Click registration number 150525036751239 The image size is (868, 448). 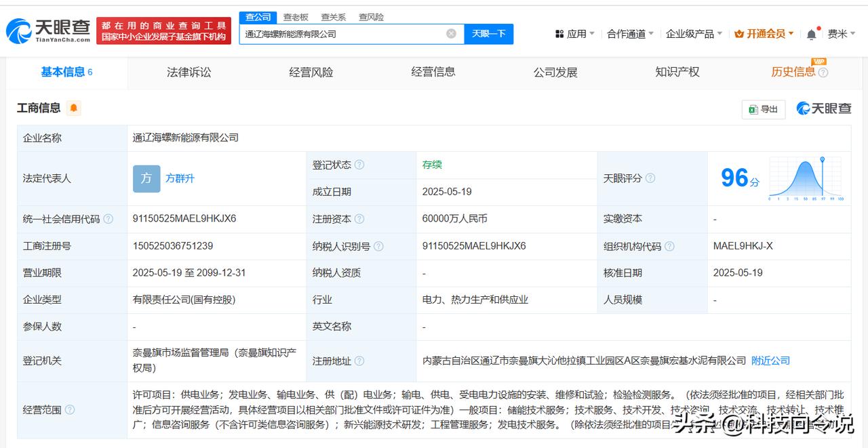click(173, 245)
